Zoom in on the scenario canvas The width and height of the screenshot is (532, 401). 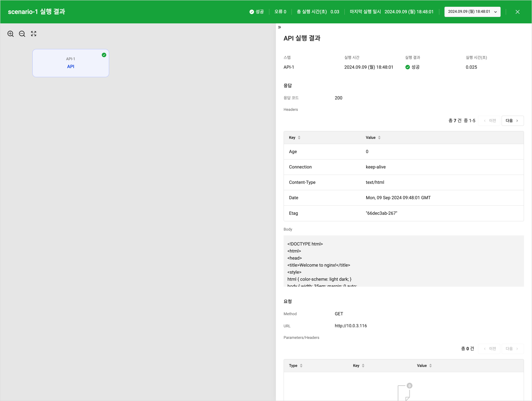(11, 34)
